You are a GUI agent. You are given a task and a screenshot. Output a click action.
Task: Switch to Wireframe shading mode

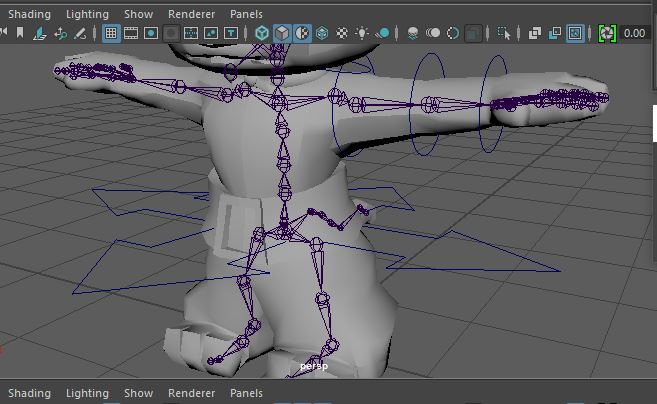(262, 33)
